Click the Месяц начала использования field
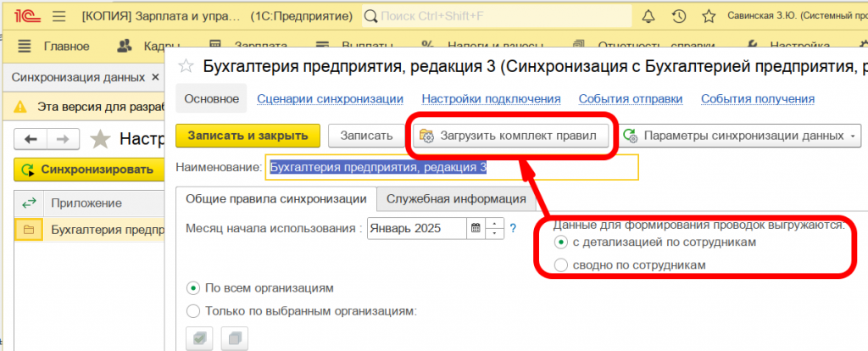Image resolution: width=868 pixels, height=351 pixels. point(417,227)
